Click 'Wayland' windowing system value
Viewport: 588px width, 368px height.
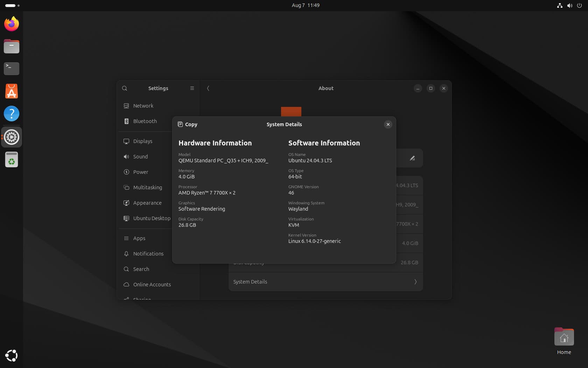tap(298, 209)
